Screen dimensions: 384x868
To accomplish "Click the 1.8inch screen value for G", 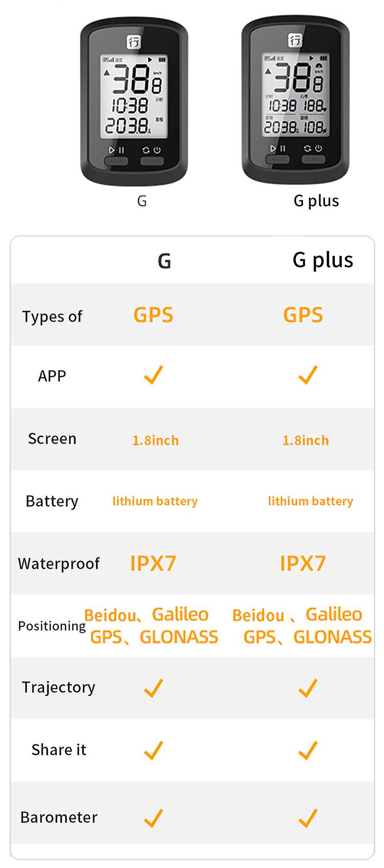I will pos(155,440).
